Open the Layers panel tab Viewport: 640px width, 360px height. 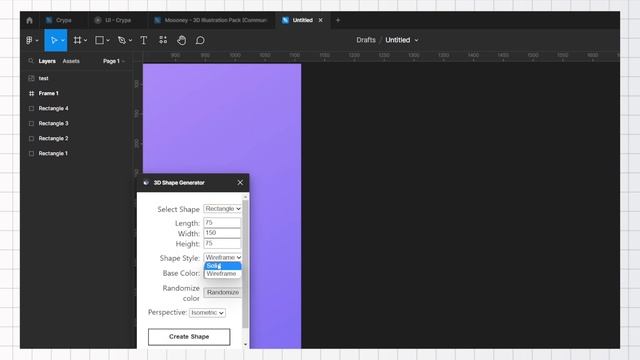pyautogui.click(x=47, y=61)
